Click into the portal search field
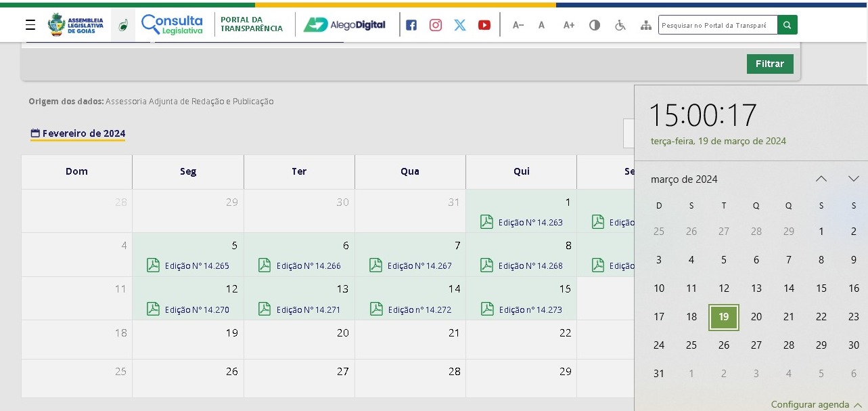 click(x=717, y=25)
